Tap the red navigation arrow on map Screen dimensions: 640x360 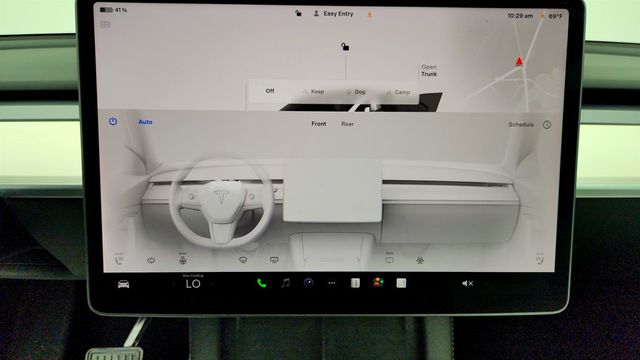click(519, 61)
